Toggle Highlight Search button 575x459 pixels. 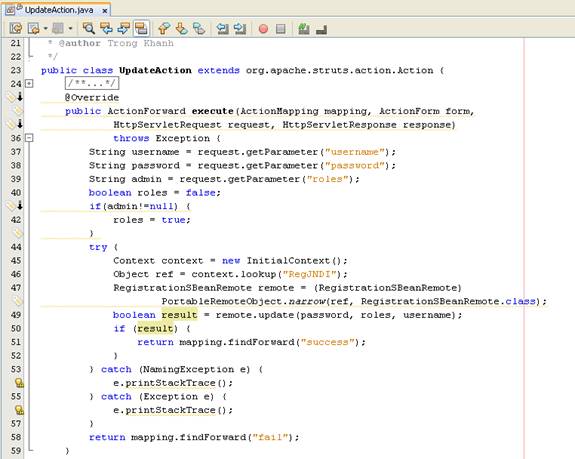(x=141, y=28)
